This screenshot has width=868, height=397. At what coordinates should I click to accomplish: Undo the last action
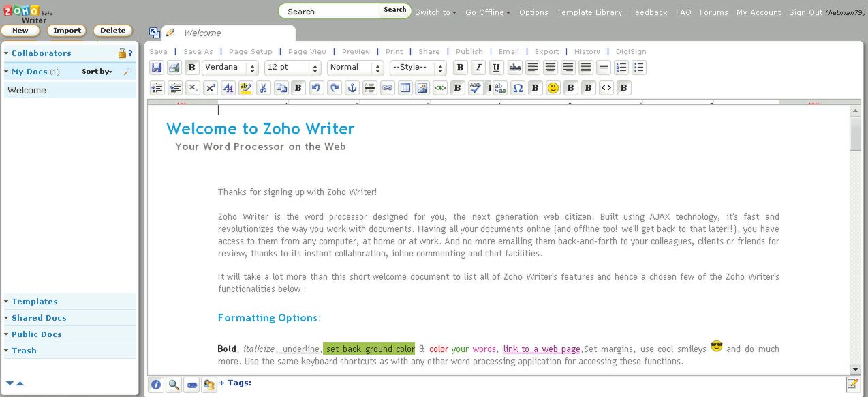coord(317,88)
